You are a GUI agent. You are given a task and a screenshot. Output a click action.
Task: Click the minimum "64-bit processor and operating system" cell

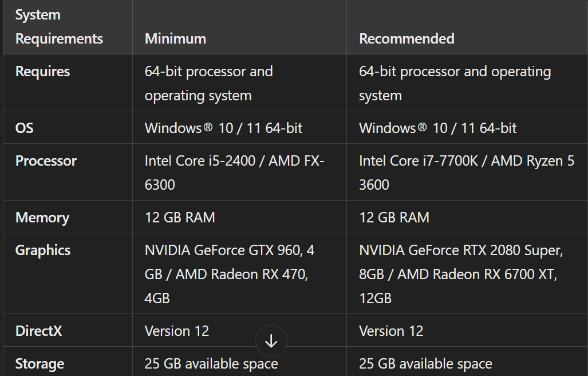click(208, 84)
